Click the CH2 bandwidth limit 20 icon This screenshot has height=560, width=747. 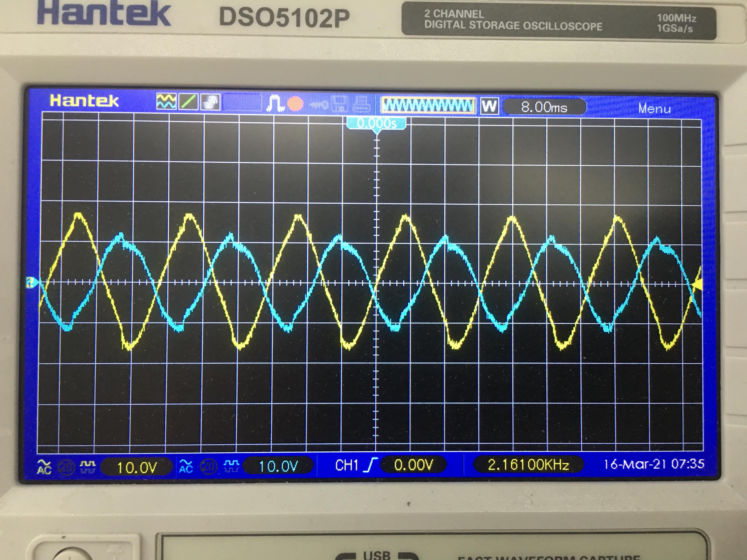pyautogui.click(x=208, y=467)
